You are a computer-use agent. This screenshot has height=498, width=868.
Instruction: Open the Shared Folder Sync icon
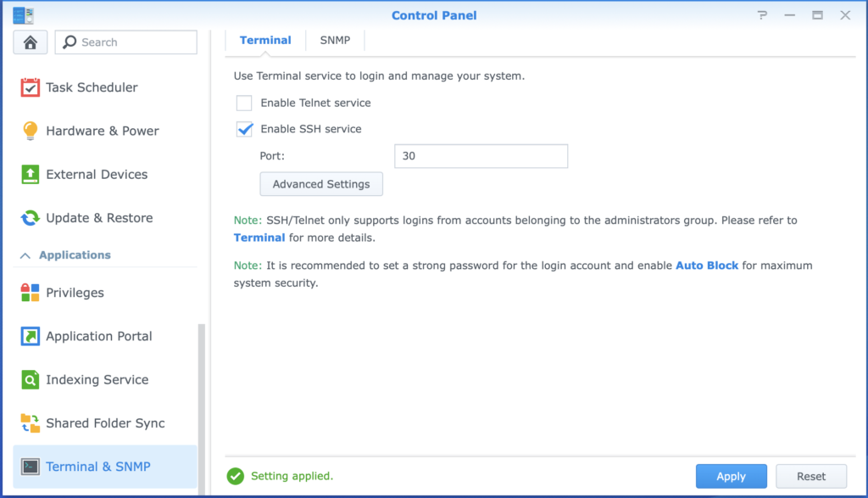(x=30, y=423)
